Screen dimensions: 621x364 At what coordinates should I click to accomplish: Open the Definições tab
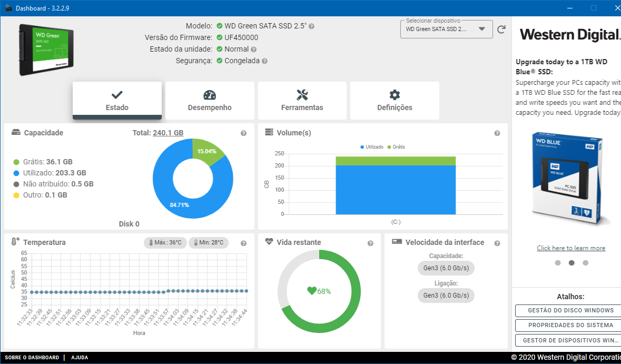tap(395, 101)
